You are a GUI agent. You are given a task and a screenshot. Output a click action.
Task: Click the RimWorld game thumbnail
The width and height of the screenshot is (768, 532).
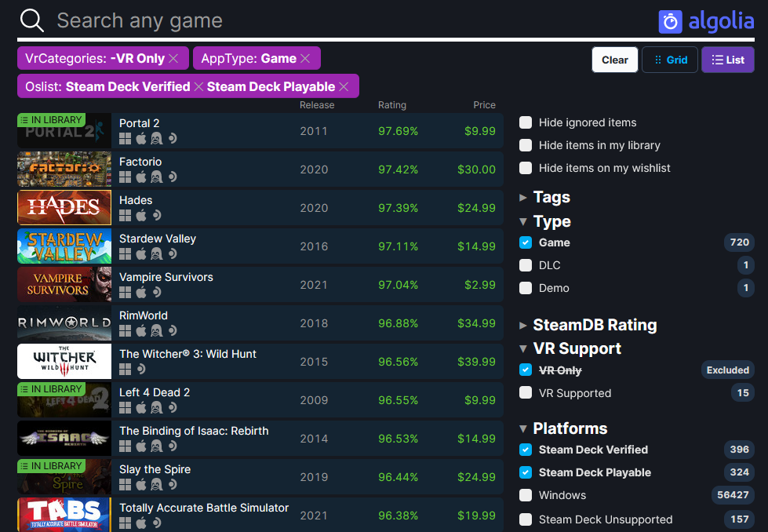(64, 322)
